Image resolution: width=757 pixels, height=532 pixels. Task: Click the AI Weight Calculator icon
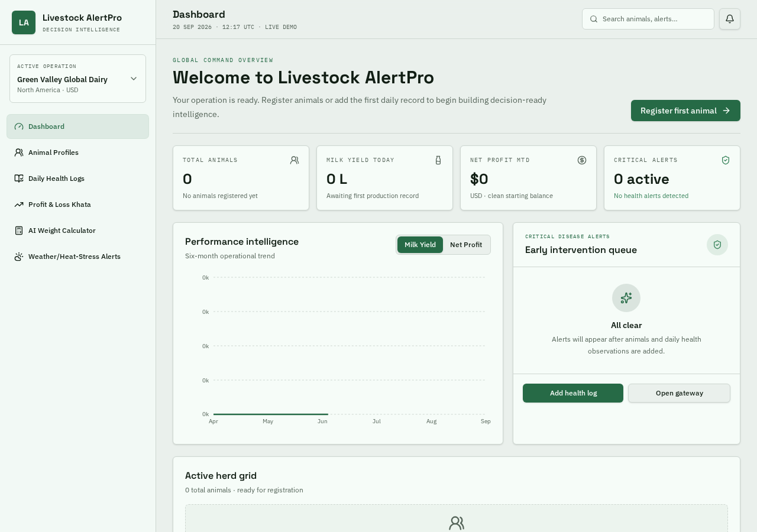point(19,231)
